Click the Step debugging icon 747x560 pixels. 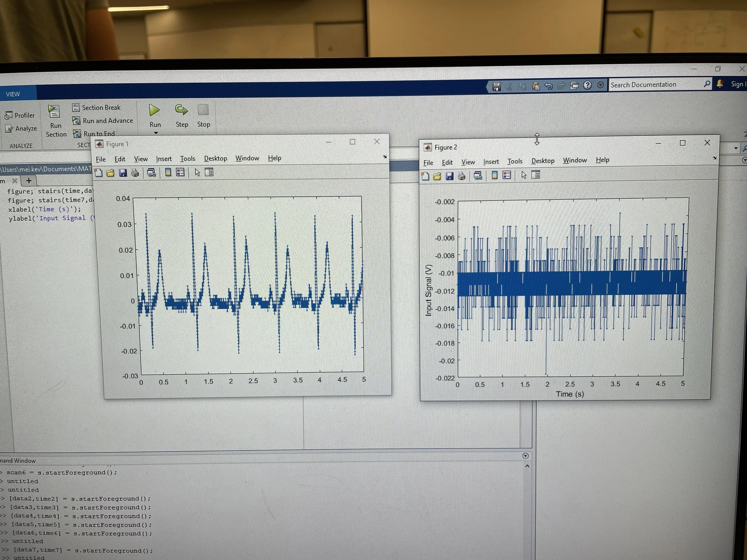click(x=181, y=110)
